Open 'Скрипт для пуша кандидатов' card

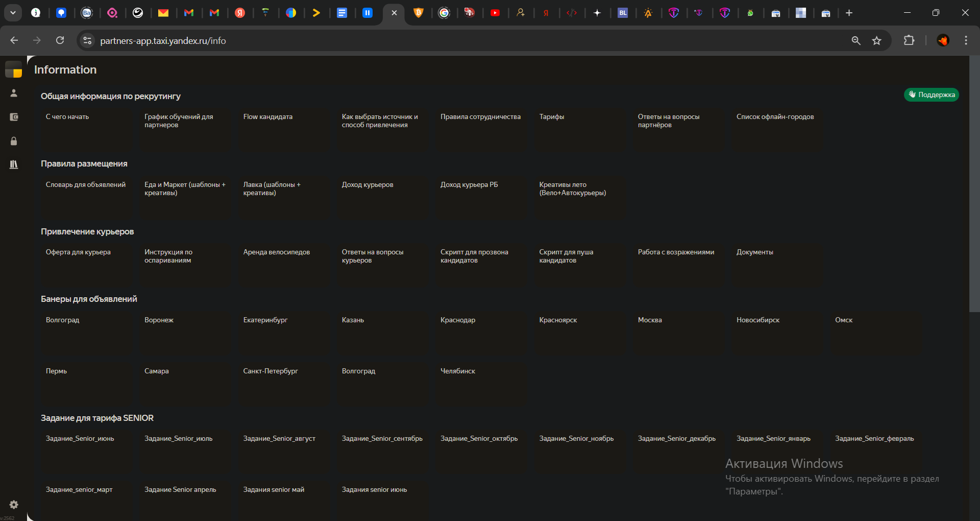[579, 265]
